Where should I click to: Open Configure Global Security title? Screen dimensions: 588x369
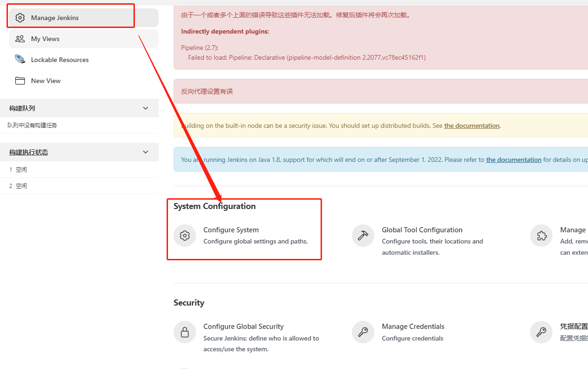tap(244, 327)
